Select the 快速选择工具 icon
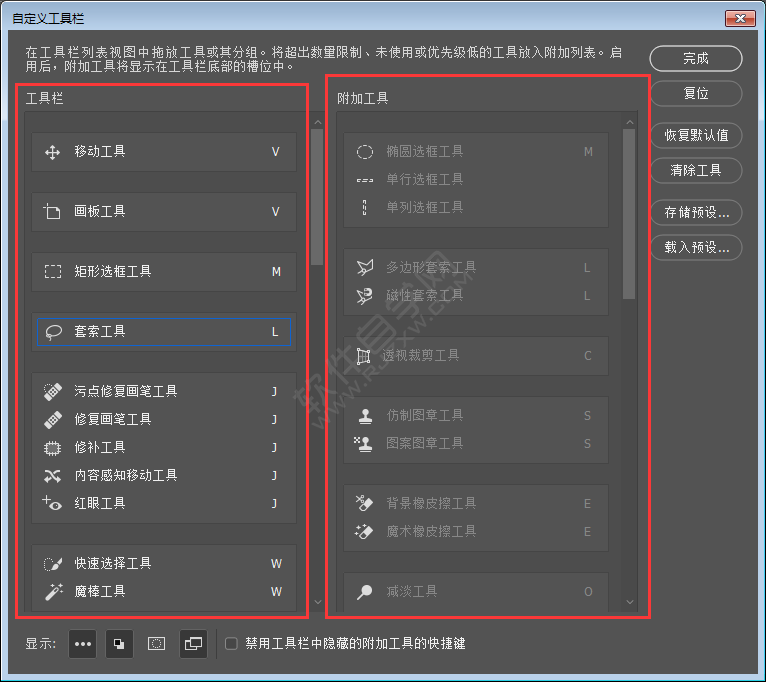This screenshot has height=682, width=766. tap(53, 564)
